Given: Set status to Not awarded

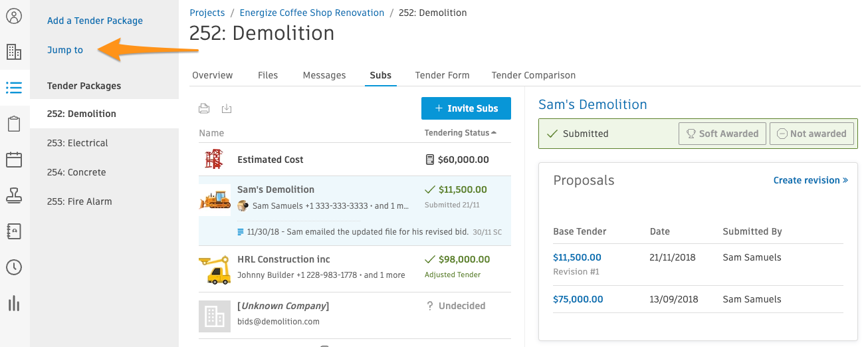Looking at the screenshot, I should click(x=811, y=134).
